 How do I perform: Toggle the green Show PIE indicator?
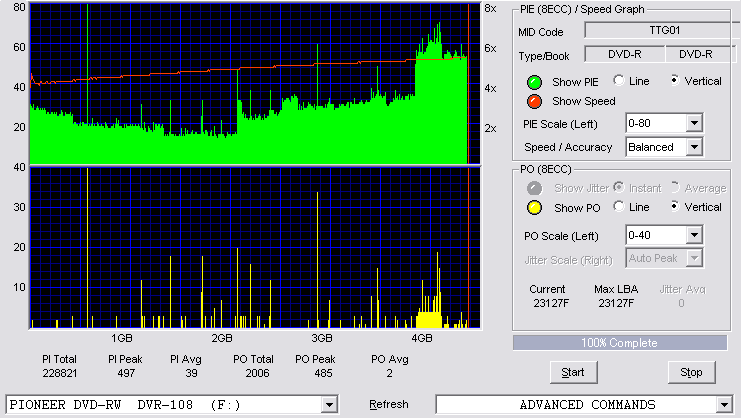534,82
